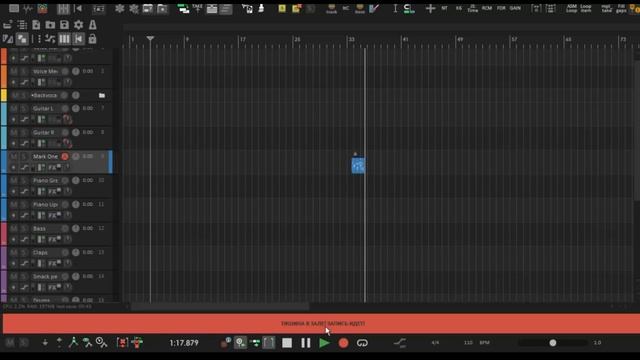
Task: Toggle the auto-crossfade icon
Action: pos(8,39)
